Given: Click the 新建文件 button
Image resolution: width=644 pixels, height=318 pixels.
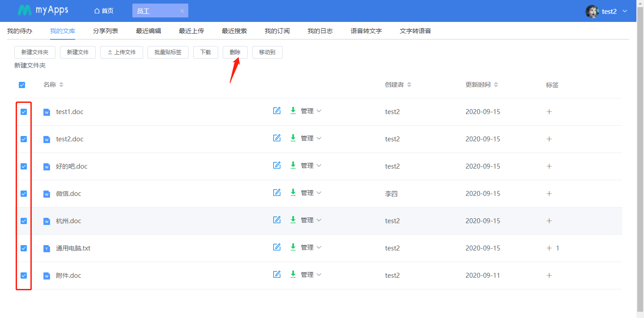Looking at the screenshot, I should click(x=78, y=52).
